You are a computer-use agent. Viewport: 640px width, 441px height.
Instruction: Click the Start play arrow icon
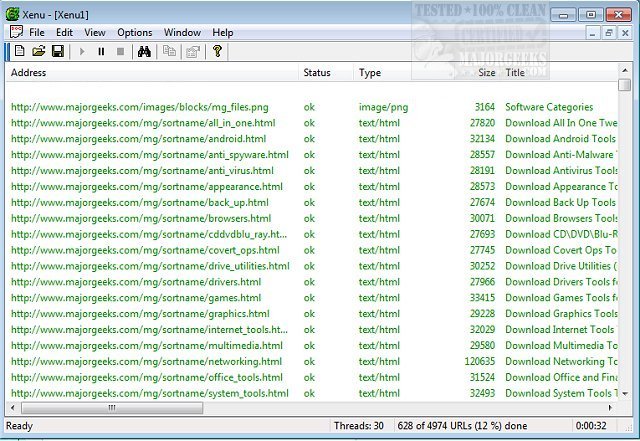82,51
